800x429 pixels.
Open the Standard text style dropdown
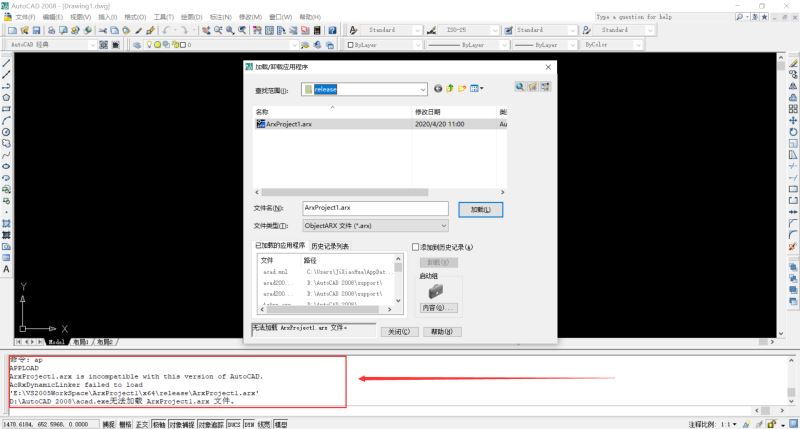pyautogui.click(x=417, y=30)
